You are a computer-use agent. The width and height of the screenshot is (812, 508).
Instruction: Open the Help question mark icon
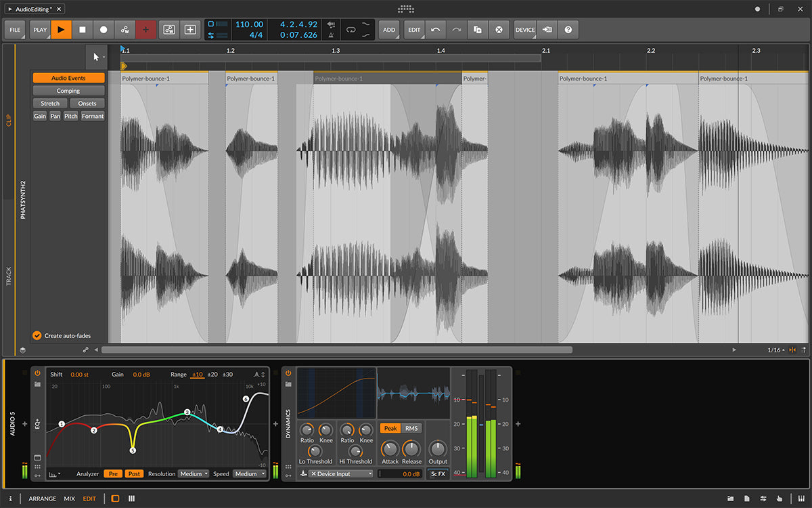[x=568, y=30]
